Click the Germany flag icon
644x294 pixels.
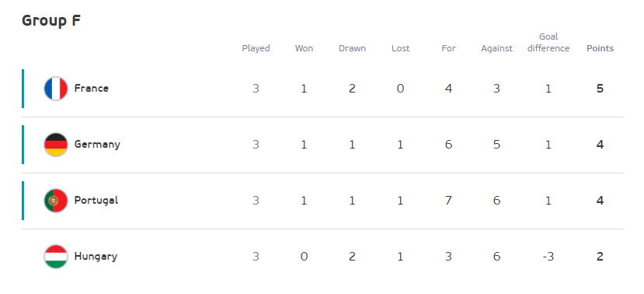[56, 145]
